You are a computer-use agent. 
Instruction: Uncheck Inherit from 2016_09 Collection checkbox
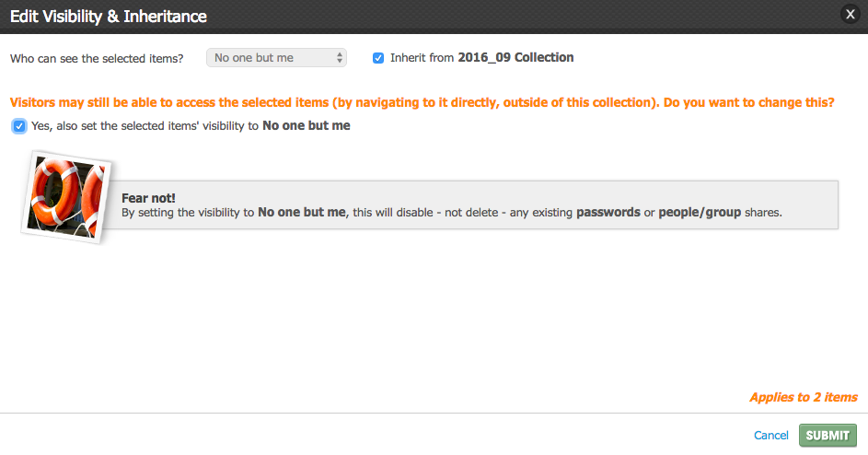[378, 58]
